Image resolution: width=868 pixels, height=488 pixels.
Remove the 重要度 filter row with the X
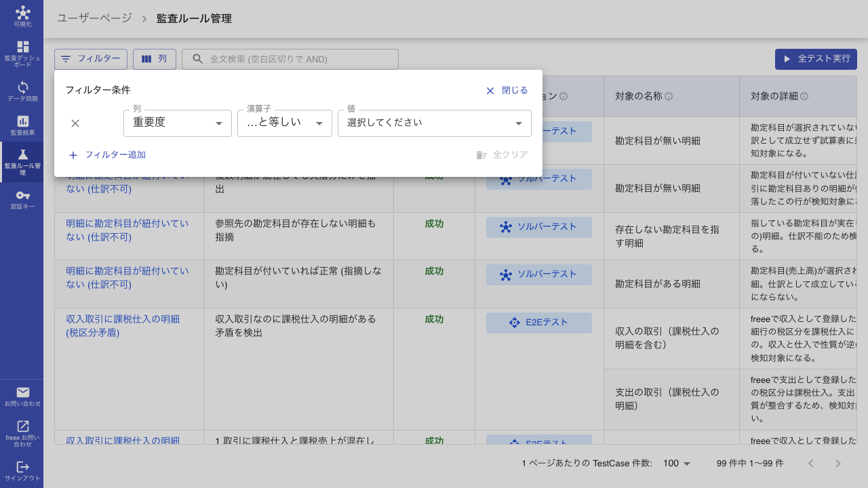pyautogui.click(x=75, y=123)
